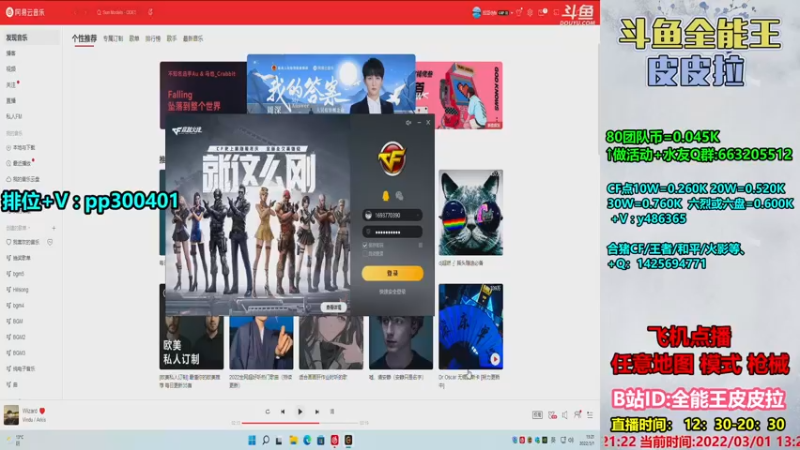
Task: Skip to previous track
Action: point(283,412)
